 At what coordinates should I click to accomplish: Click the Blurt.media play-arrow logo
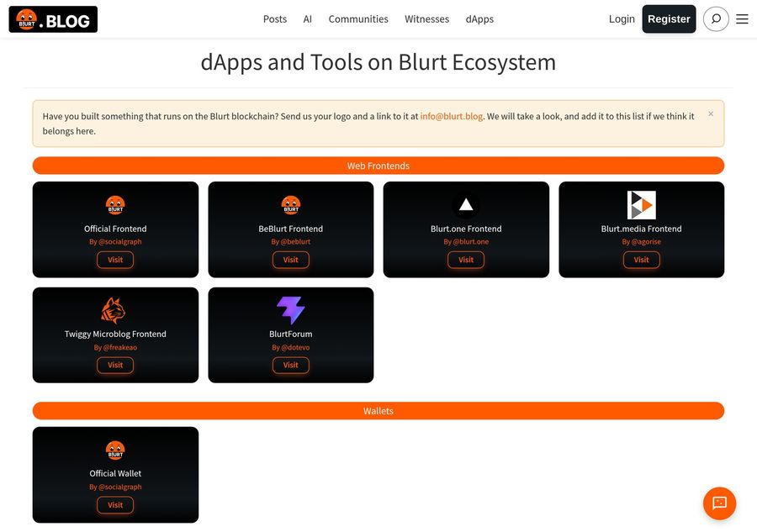pos(641,205)
